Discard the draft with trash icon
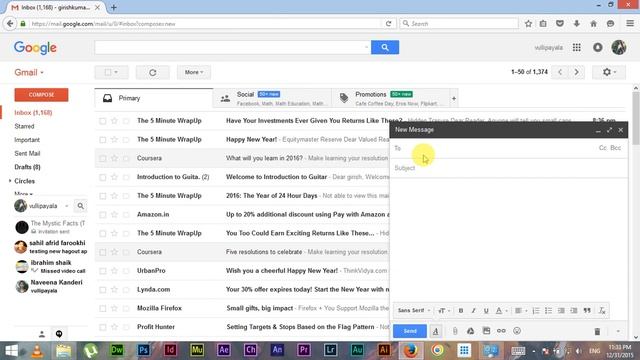640x360 pixels. [x=597, y=331]
